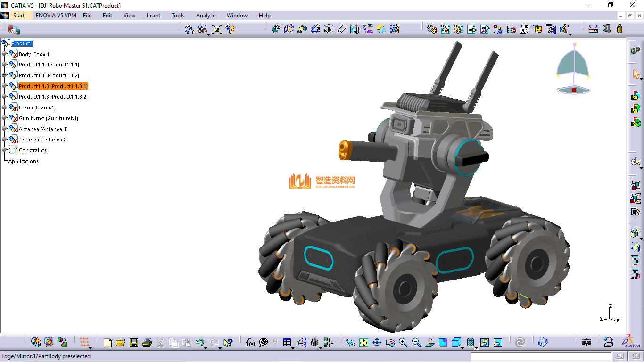Click the Zoom In magnifier icon
The width and height of the screenshot is (644, 362).
[x=403, y=343]
